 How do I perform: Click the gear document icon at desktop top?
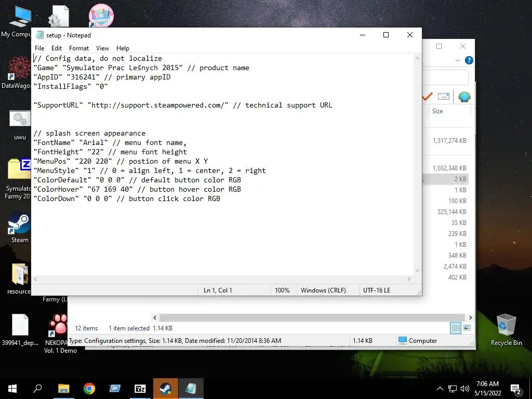click(59, 16)
